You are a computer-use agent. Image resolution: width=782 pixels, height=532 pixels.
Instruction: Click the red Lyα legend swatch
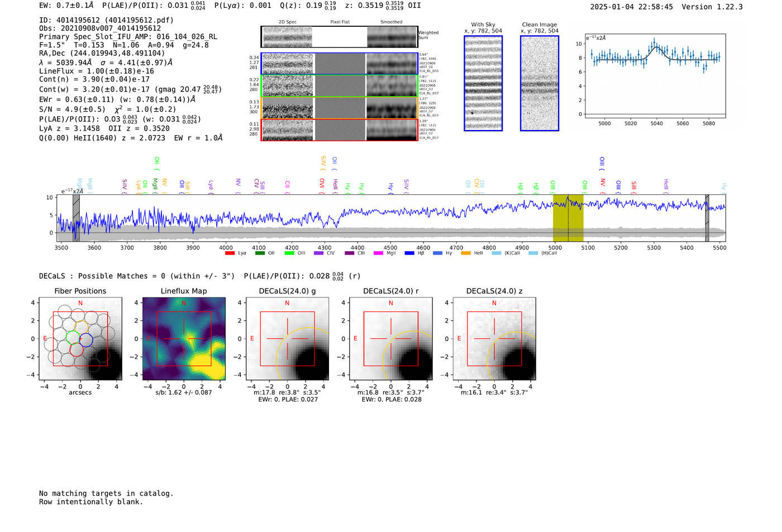click(230, 253)
